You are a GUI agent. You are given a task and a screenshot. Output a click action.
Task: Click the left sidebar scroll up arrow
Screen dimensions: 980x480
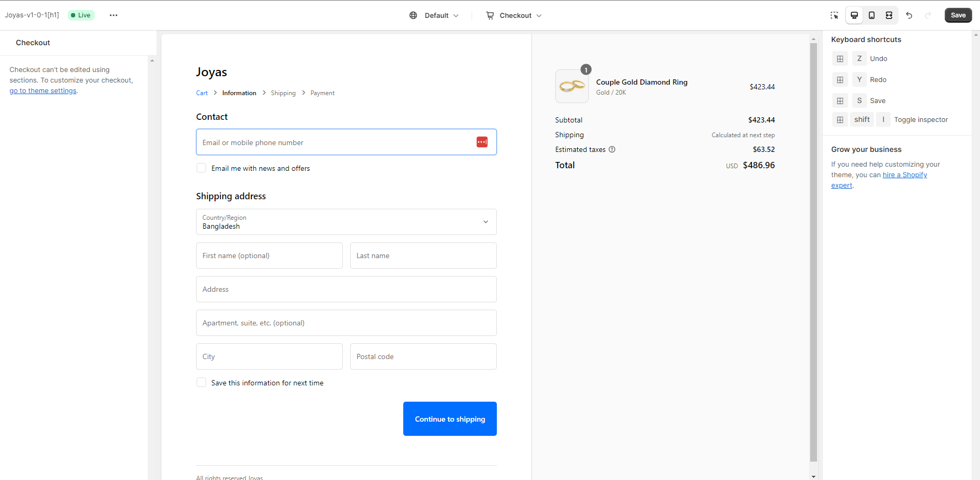pyautogui.click(x=152, y=60)
